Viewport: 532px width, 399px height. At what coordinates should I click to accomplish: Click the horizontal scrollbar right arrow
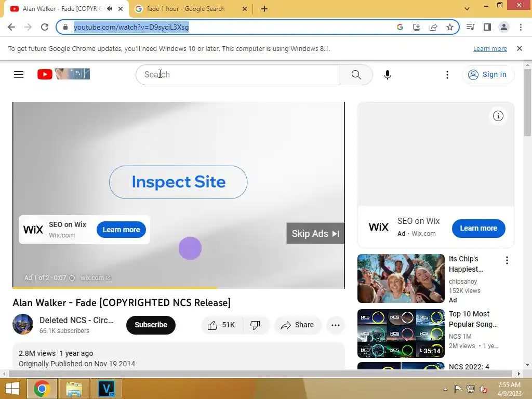pos(518,374)
